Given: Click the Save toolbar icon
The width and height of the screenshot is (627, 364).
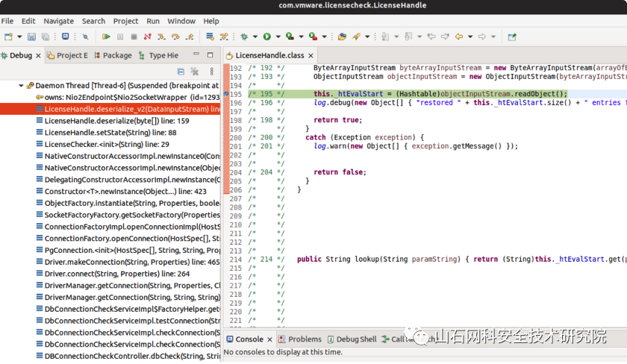Looking at the screenshot, I should pyautogui.click(x=31, y=37).
